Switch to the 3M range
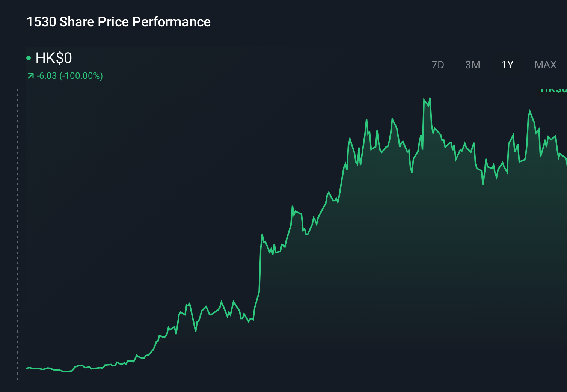 pyautogui.click(x=472, y=65)
